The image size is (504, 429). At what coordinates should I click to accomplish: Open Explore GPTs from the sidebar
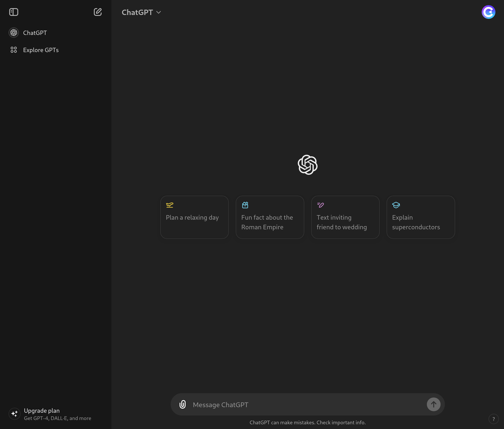[x=41, y=50]
